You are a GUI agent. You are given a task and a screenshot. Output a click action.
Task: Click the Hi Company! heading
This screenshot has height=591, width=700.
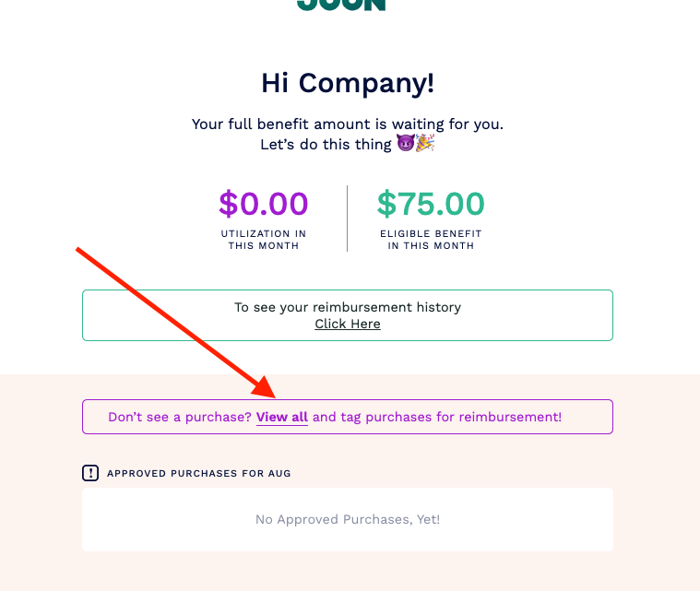tap(348, 83)
